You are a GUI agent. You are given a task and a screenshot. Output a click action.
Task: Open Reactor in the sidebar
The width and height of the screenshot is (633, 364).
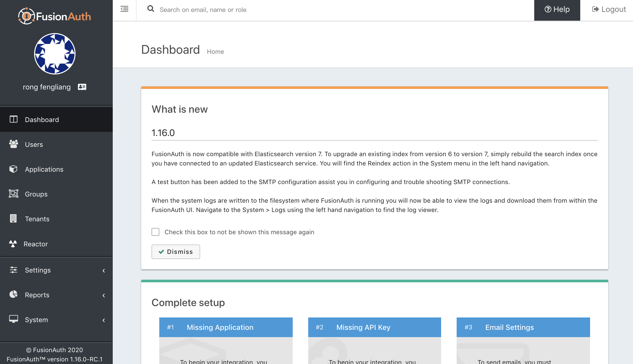[56, 244]
